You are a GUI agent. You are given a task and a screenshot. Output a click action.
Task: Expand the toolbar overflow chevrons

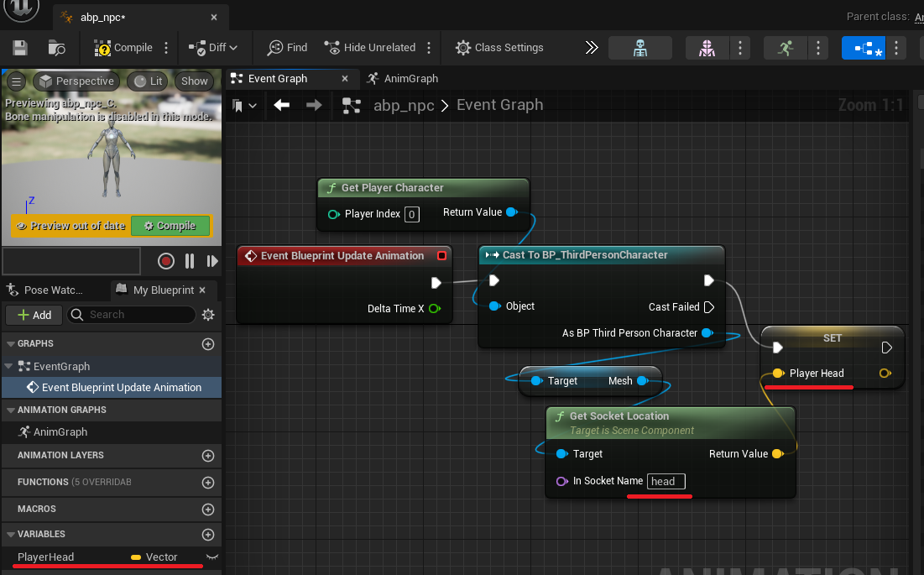(x=591, y=48)
